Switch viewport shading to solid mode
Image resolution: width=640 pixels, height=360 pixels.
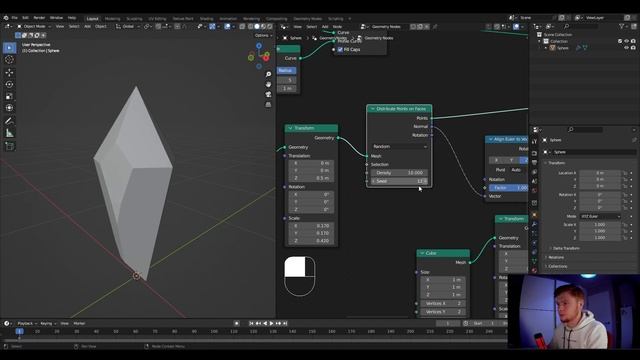[x=257, y=27]
